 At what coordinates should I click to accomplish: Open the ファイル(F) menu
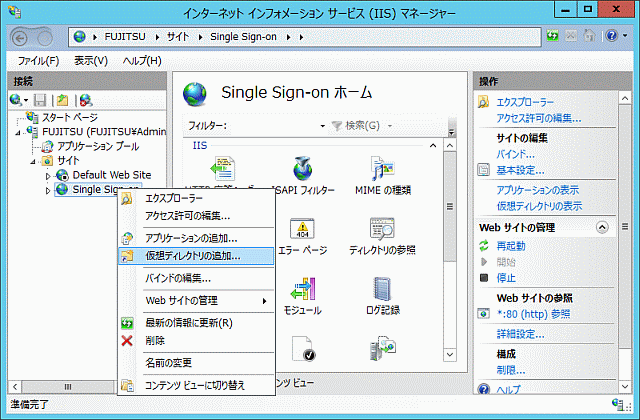[38, 61]
